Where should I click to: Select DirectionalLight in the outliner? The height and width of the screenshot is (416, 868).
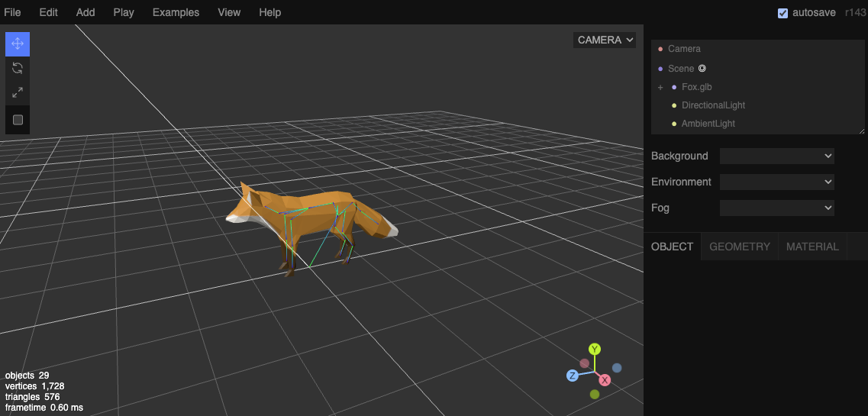(x=713, y=105)
